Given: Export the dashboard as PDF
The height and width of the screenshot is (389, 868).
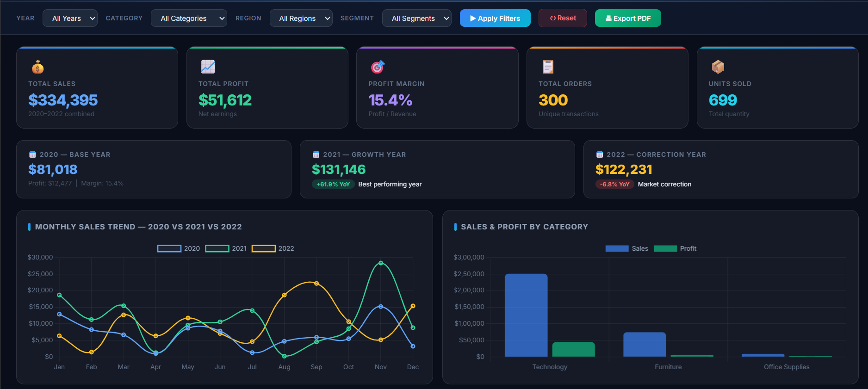Looking at the screenshot, I should (x=628, y=18).
